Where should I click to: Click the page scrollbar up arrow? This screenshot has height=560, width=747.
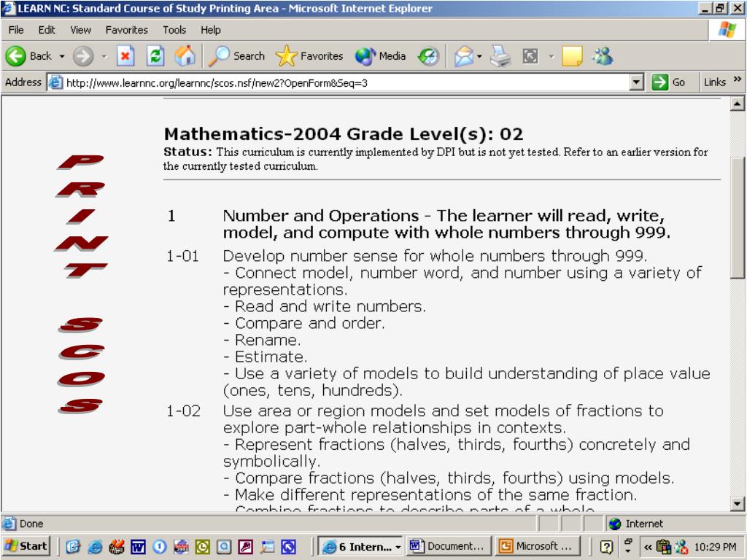(737, 104)
